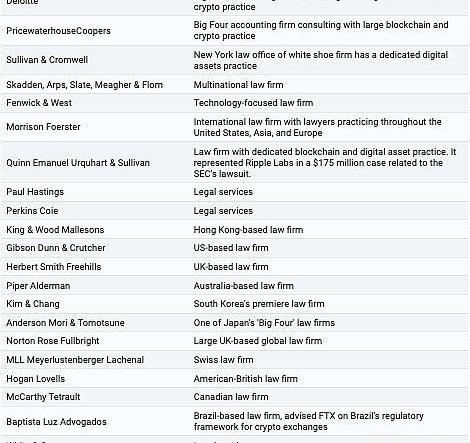Viewport: 470px width, 443px height.
Task: Click Swiss law firm text
Action: 223,360
